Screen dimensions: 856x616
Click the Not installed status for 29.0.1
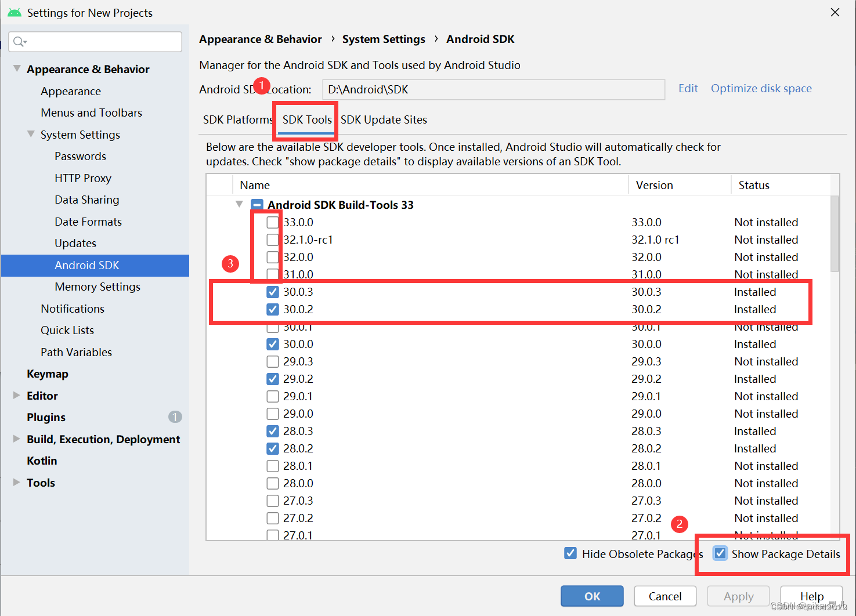pos(766,396)
